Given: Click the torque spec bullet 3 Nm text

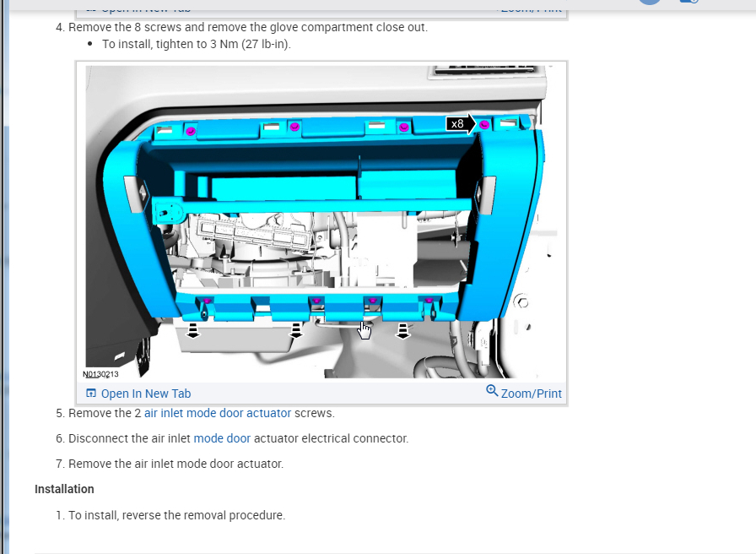Looking at the screenshot, I should [x=197, y=44].
